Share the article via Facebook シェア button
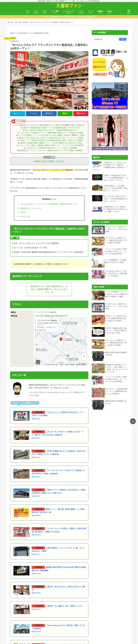The width and height of the screenshot is (138, 644). click(33, 113)
